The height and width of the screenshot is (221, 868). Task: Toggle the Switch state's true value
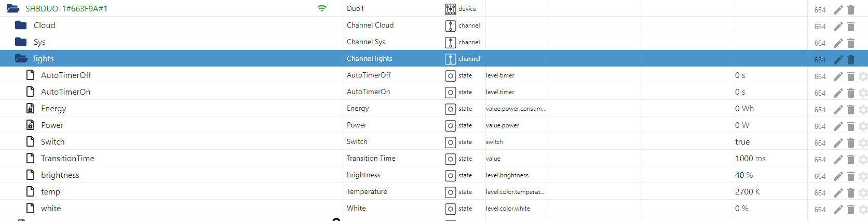coord(742,142)
